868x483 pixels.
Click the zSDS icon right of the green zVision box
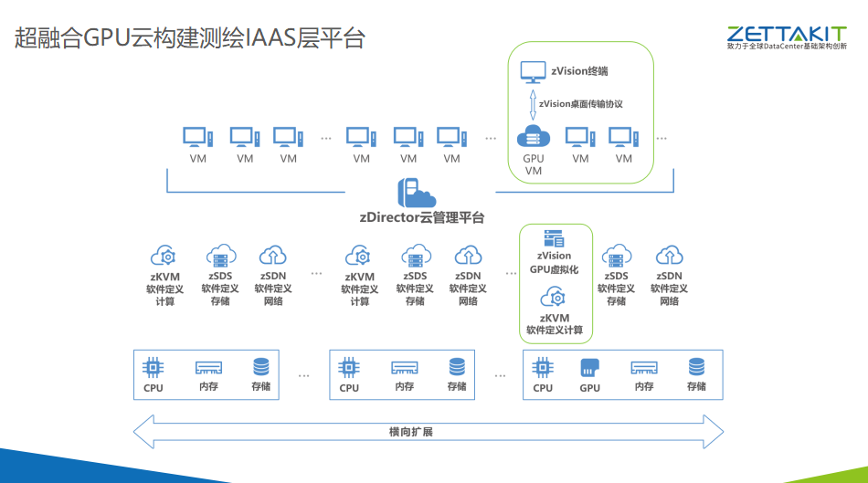(617, 256)
